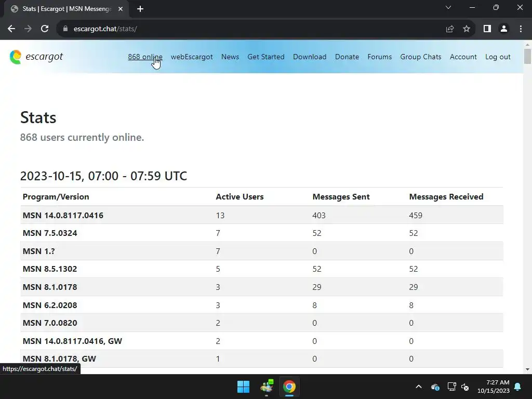Close the Stats Escargot tab
The image size is (532, 399).
(121, 9)
